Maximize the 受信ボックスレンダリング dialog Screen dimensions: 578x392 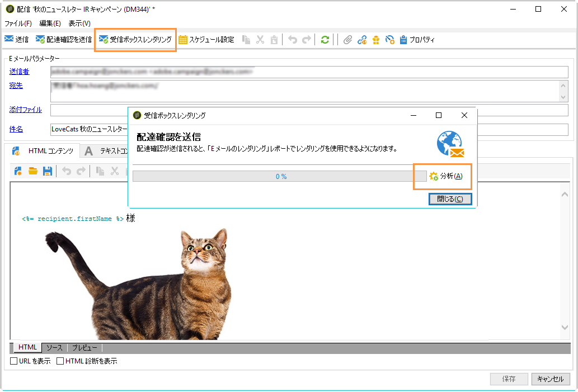439,115
